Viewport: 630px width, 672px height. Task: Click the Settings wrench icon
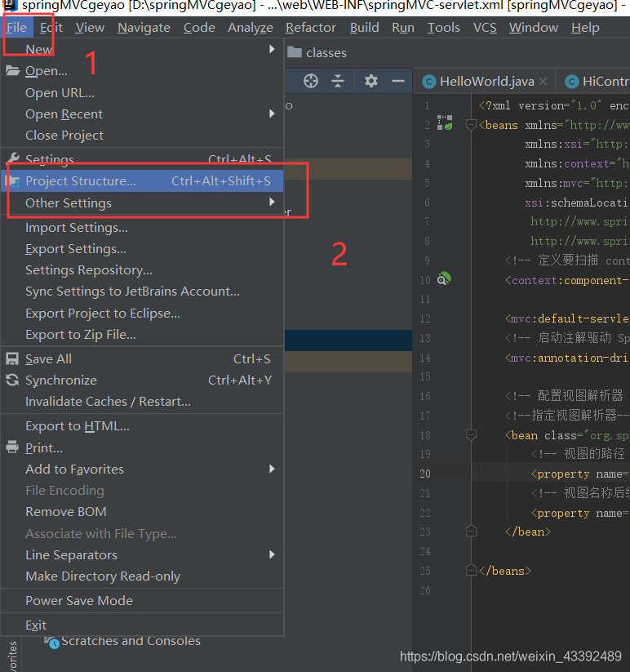(12, 159)
